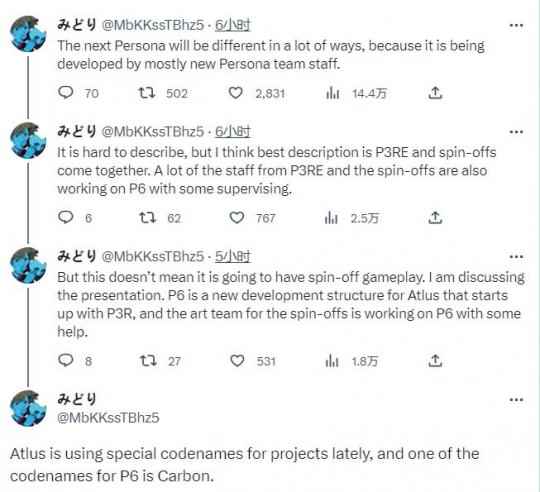The image size is (540, 492).
Task: Share the P3RE and spin-offs tweet
Action: click(435, 218)
